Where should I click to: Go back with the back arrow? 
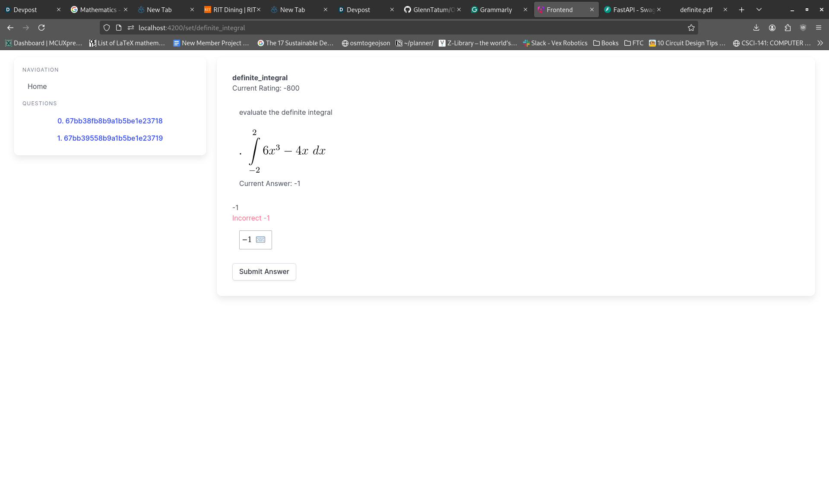tap(10, 28)
